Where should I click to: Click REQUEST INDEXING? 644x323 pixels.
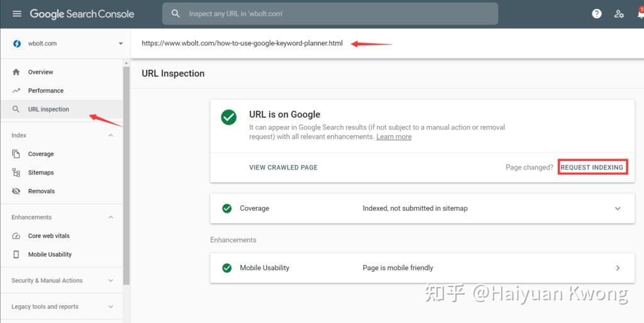(x=592, y=167)
